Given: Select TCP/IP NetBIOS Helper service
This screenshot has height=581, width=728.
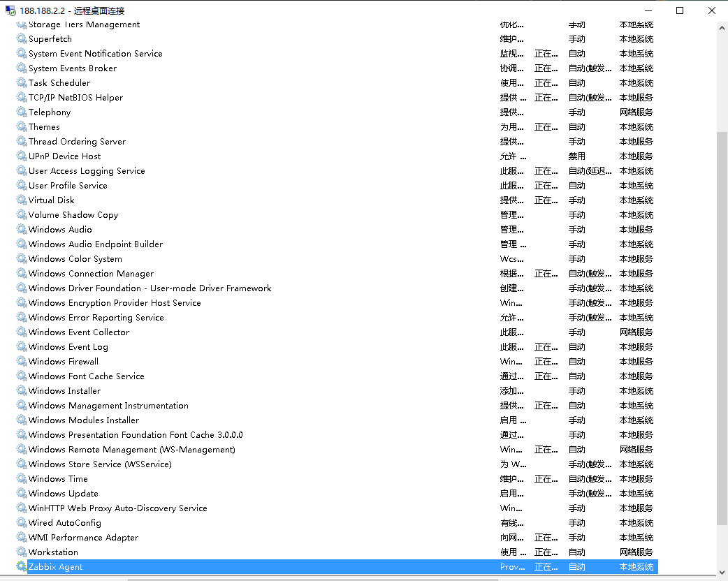Looking at the screenshot, I should (x=75, y=98).
